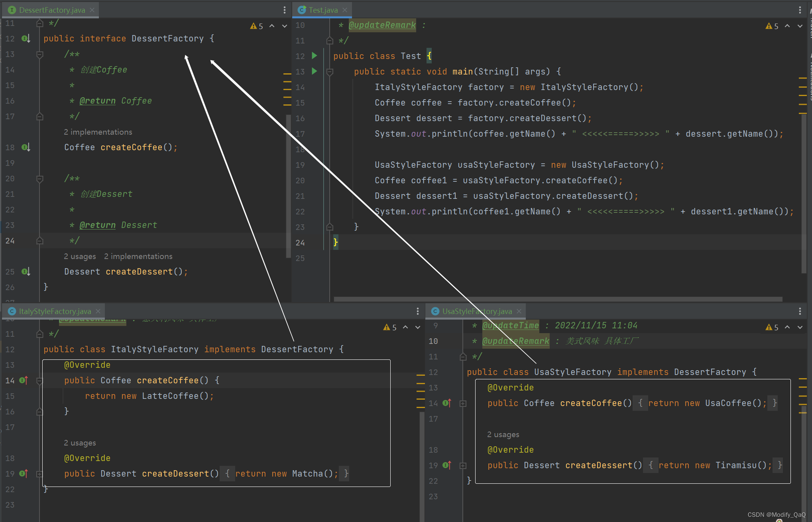This screenshot has height=522, width=812.
Task: Open warnings indicator in Test.java editor
Action: (772, 26)
